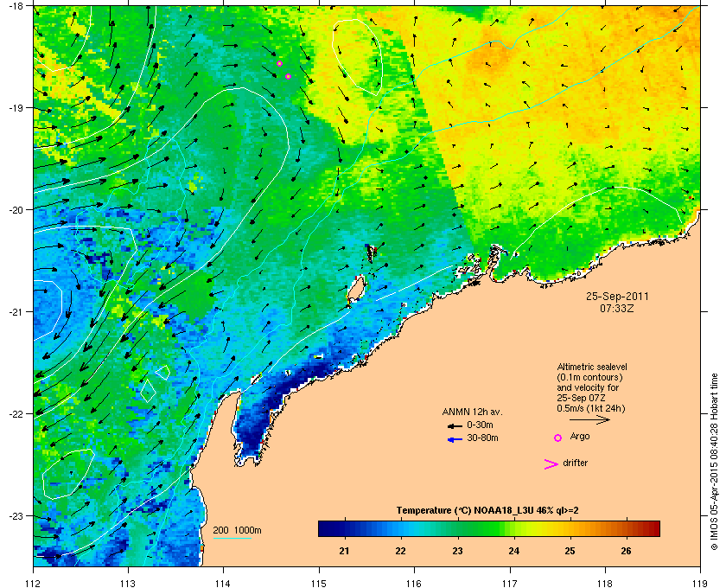
Task: Click the dark red end of color bar
Action: 655,528
